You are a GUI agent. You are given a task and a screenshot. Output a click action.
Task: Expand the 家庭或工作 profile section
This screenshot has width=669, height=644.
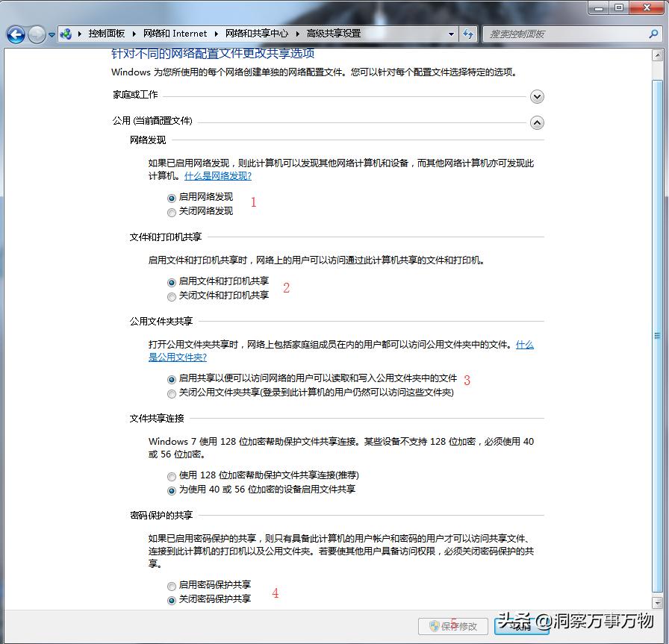(537, 96)
